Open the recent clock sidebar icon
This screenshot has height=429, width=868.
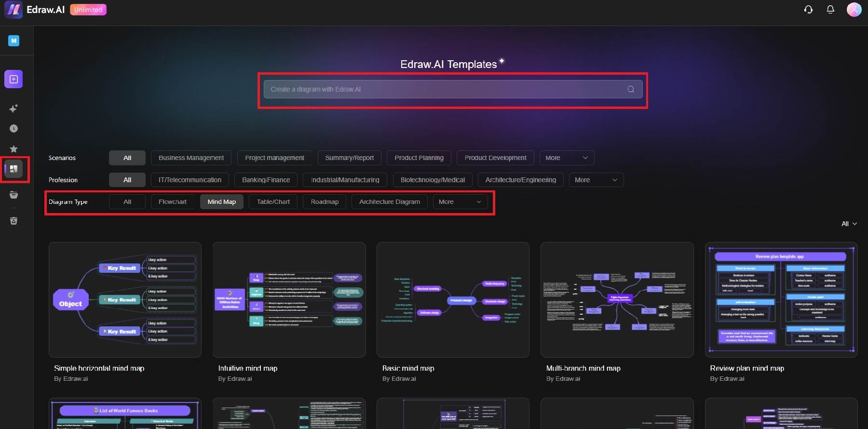[x=14, y=129]
